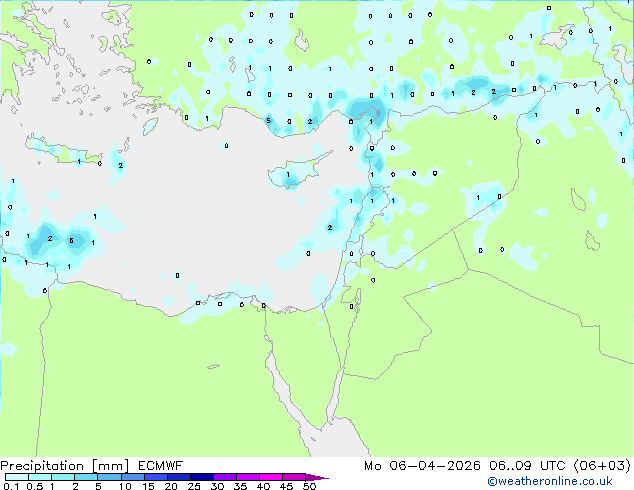Image resolution: width=634 pixels, height=490 pixels.
Task: Click the 'ECMWF' model label
Action: (x=161, y=465)
